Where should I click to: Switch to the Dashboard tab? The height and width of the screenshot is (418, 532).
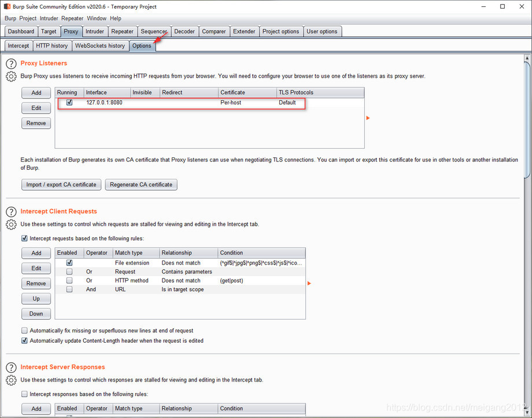[x=21, y=31]
